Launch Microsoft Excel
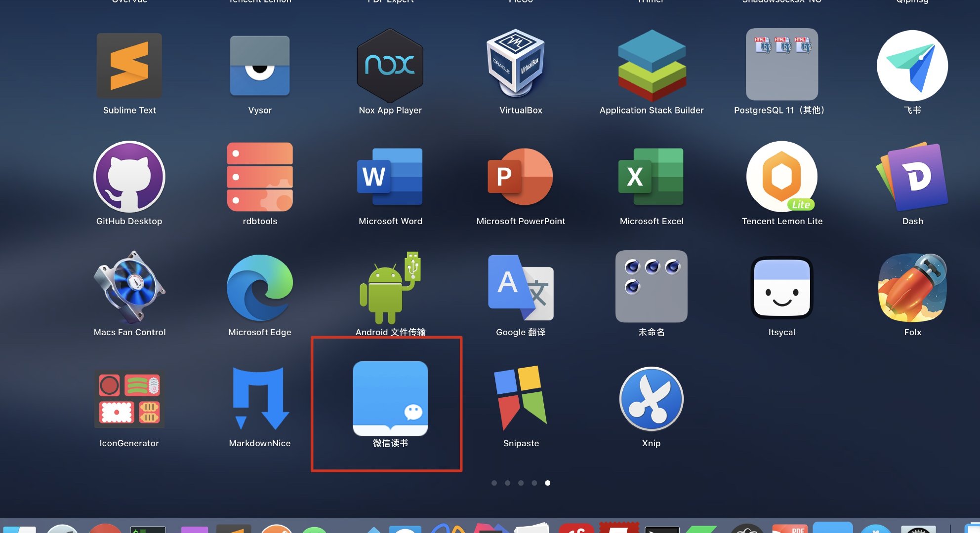The image size is (980, 533). pyautogui.click(x=652, y=177)
